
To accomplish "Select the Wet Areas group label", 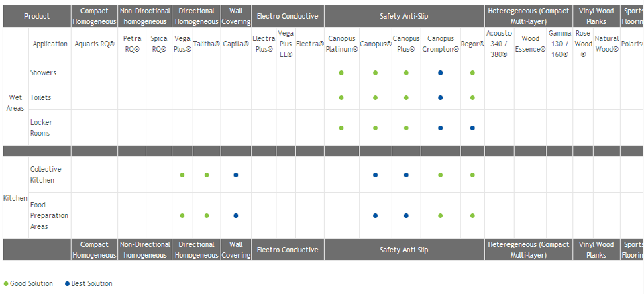I will (x=15, y=103).
